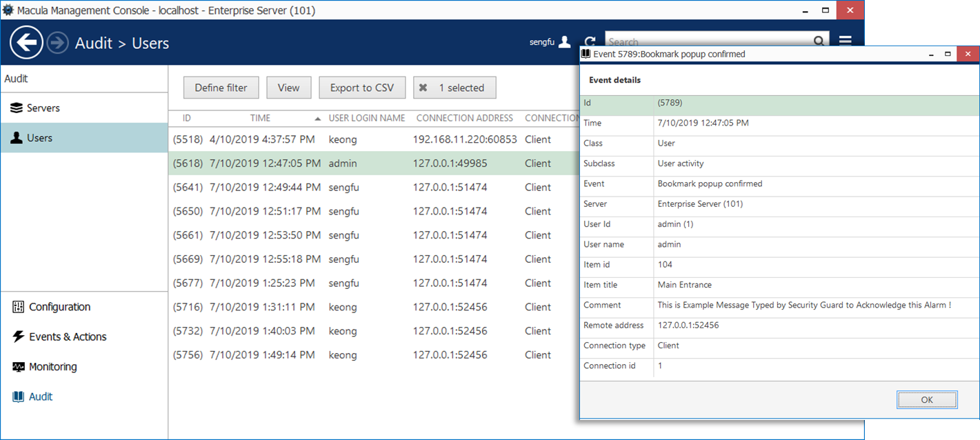This screenshot has width=980, height=440.
Task: Select row (5716) at 1:31:11 PM
Action: tap(374, 307)
